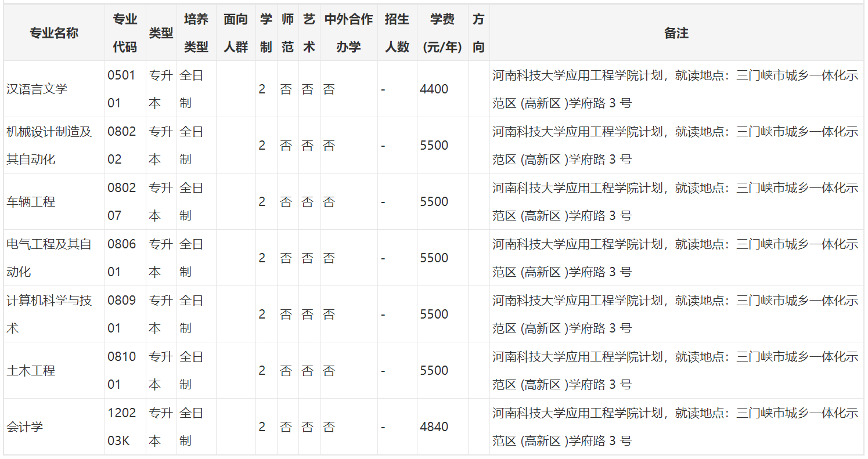868x459 pixels.
Task: Select the 会计学 major name
Action: (x=22, y=425)
